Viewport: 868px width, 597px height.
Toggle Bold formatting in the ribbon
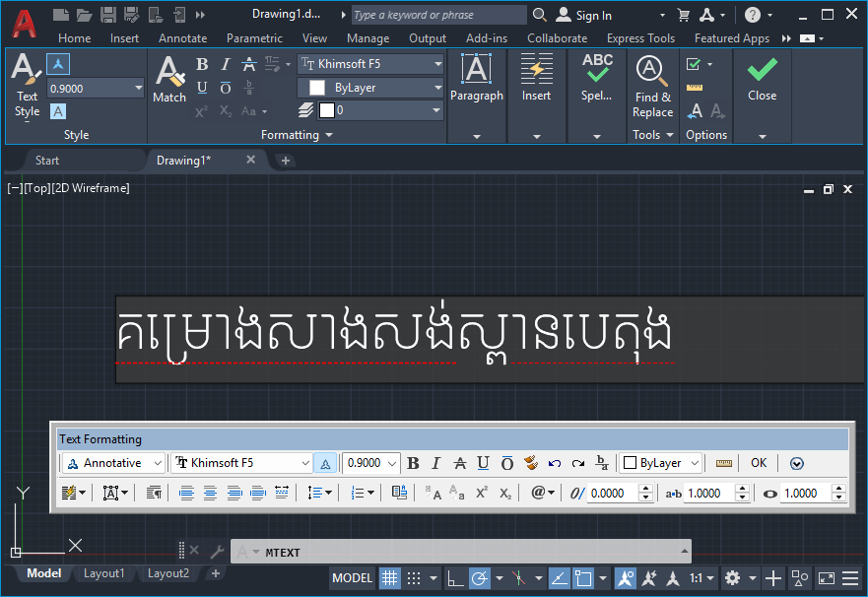click(201, 63)
